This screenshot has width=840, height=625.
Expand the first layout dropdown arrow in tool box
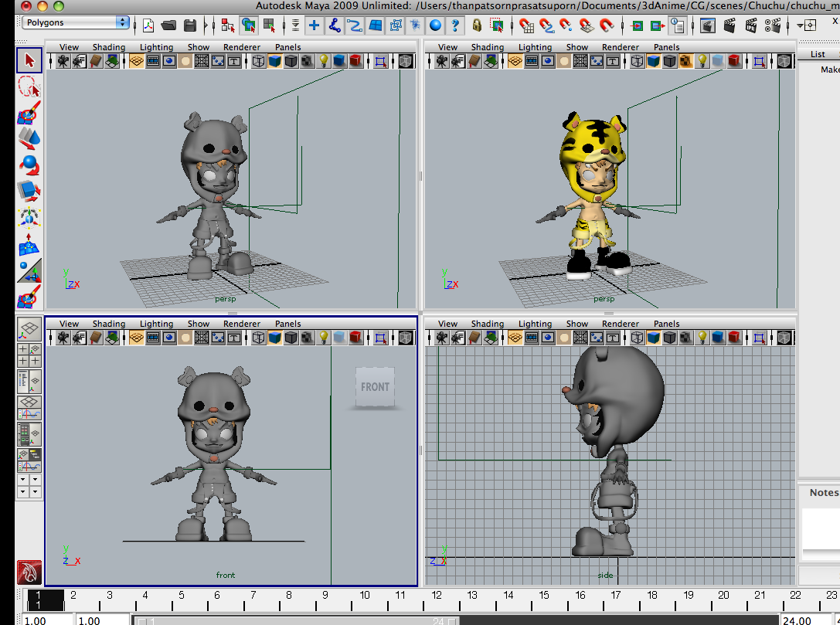click(23, 479)
